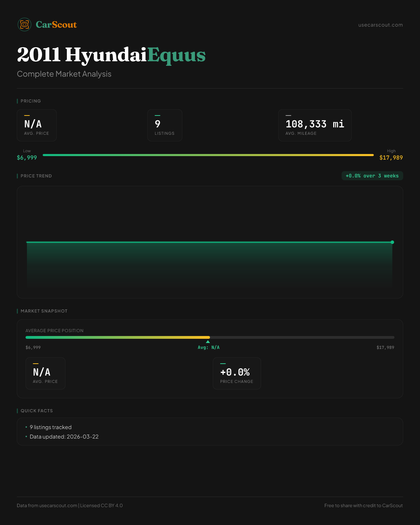420x525 pixels.
Task: Click the Avg: N/A marker label
Action: pos(209,348)
